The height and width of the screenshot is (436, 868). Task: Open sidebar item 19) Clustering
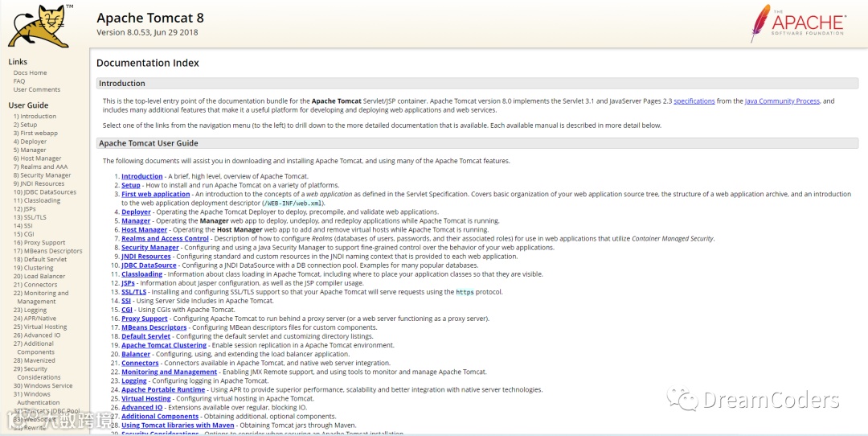coord(33,268)
